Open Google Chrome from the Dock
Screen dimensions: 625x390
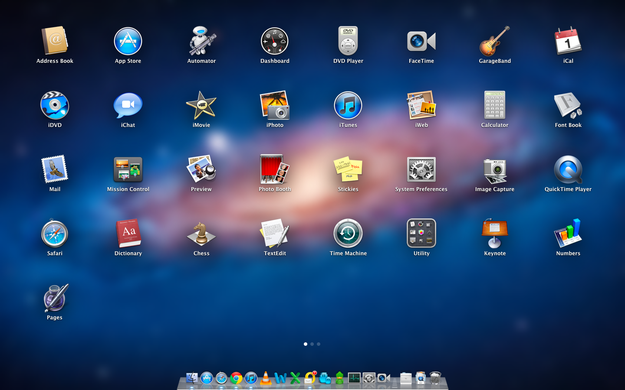[x=236, y=378]
